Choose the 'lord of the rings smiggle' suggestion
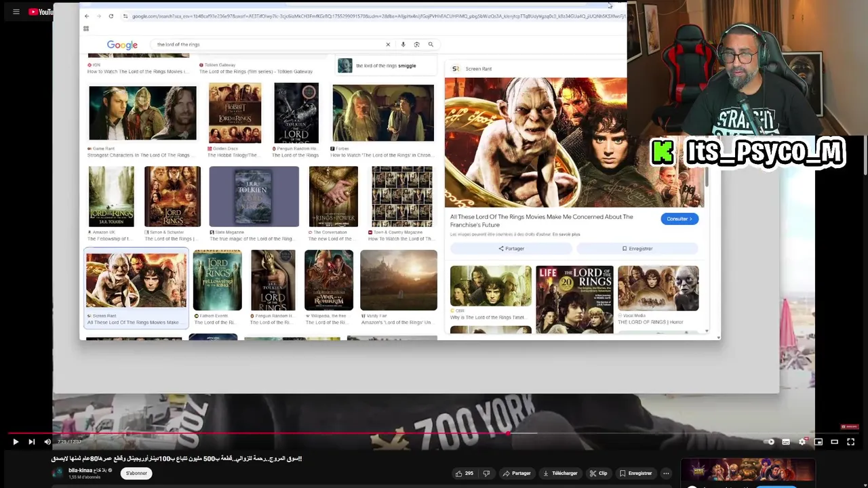The image size is (868, 488). click(387, 66)
